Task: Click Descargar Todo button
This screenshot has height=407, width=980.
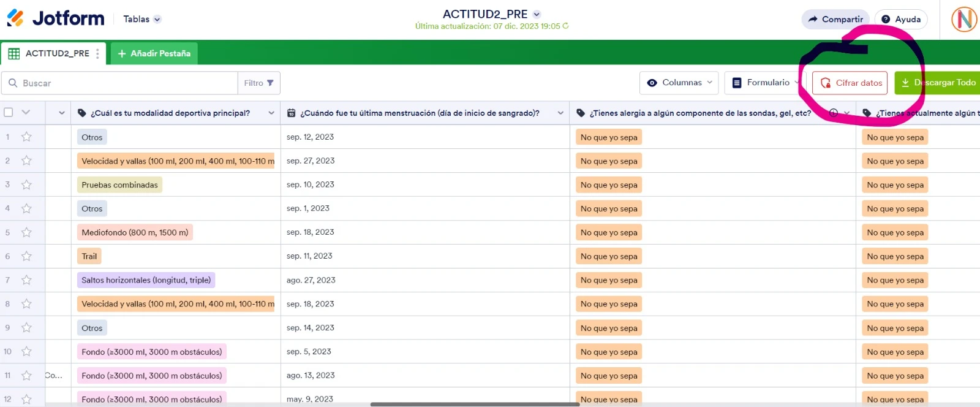Action: point(938,83)
